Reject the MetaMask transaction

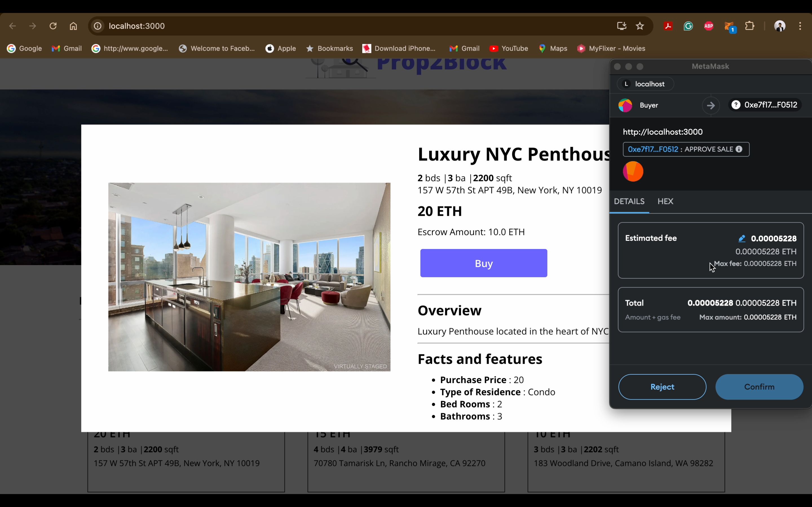(662, 387)
